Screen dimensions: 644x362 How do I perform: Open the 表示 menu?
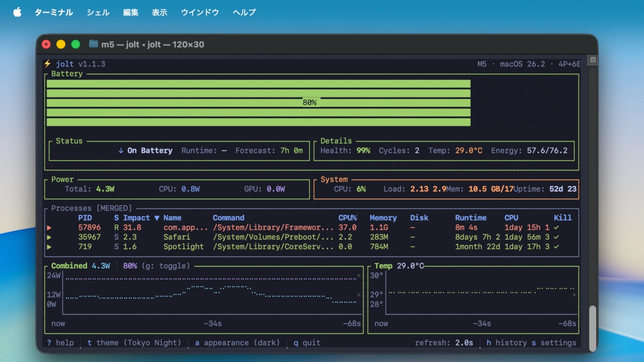pyautogui.click(x=159, y=12)
